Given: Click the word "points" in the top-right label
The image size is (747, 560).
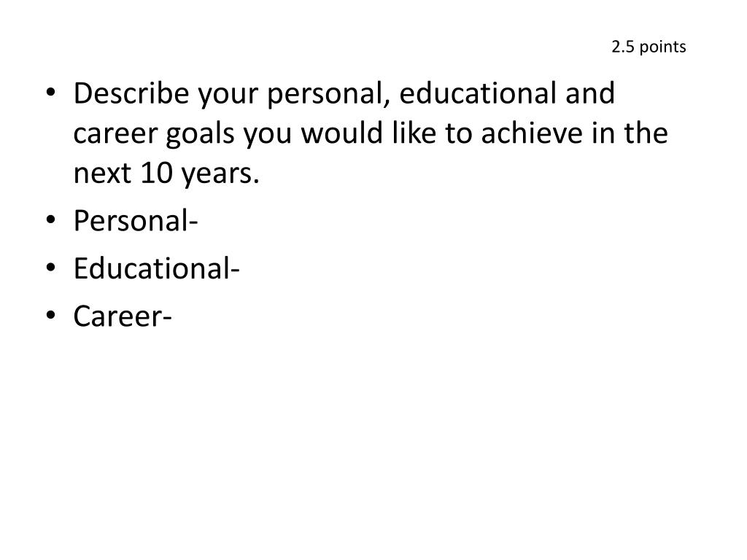Looking at the screenshot, I should pos(660,47).
